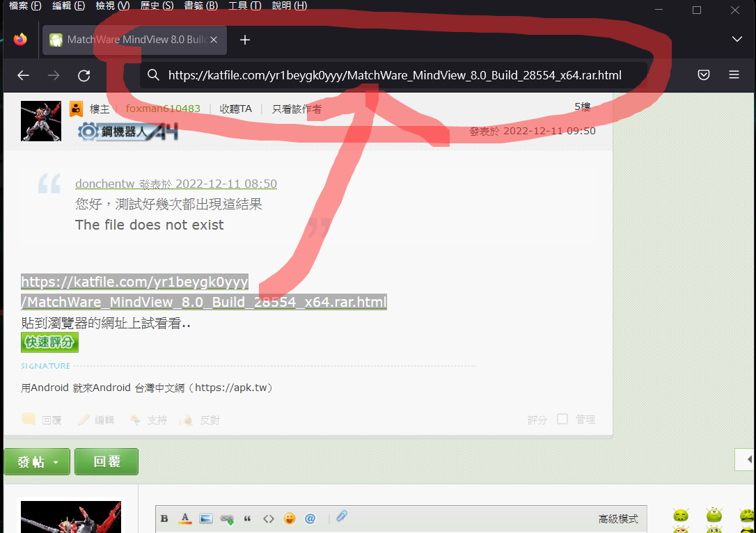
Task: Click the text 您好，測試好幾次都出現這結果
Action: 168,205
